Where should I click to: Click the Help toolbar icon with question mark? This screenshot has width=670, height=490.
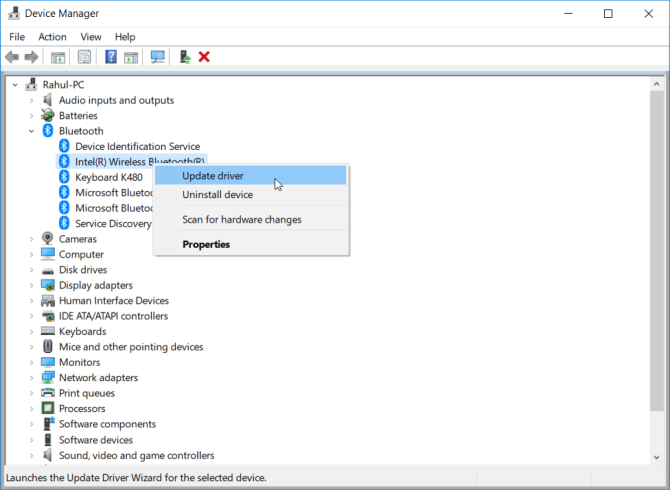pos(111,57)
